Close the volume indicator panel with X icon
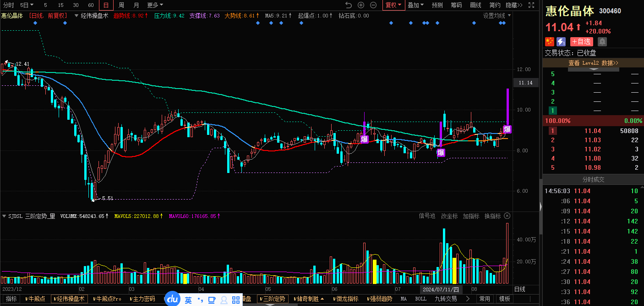Screen dimensions: 644x306 click(507, 216)
